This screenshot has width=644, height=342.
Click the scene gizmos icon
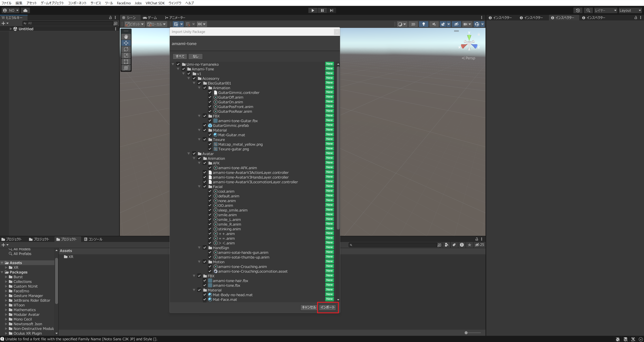click(x=477, y=24)
